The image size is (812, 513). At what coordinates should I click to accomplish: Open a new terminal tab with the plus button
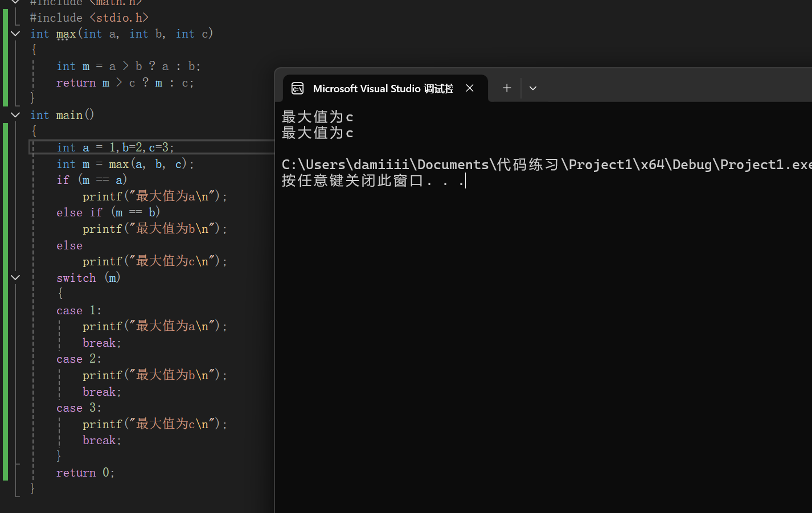(507, 88)
